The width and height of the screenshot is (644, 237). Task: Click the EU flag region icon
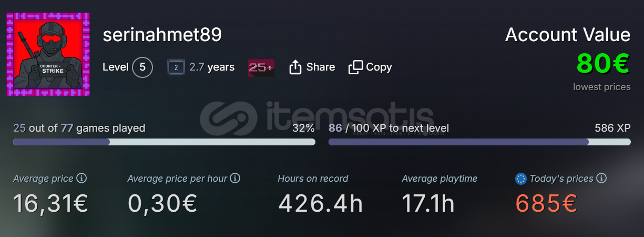click(521, 179)
